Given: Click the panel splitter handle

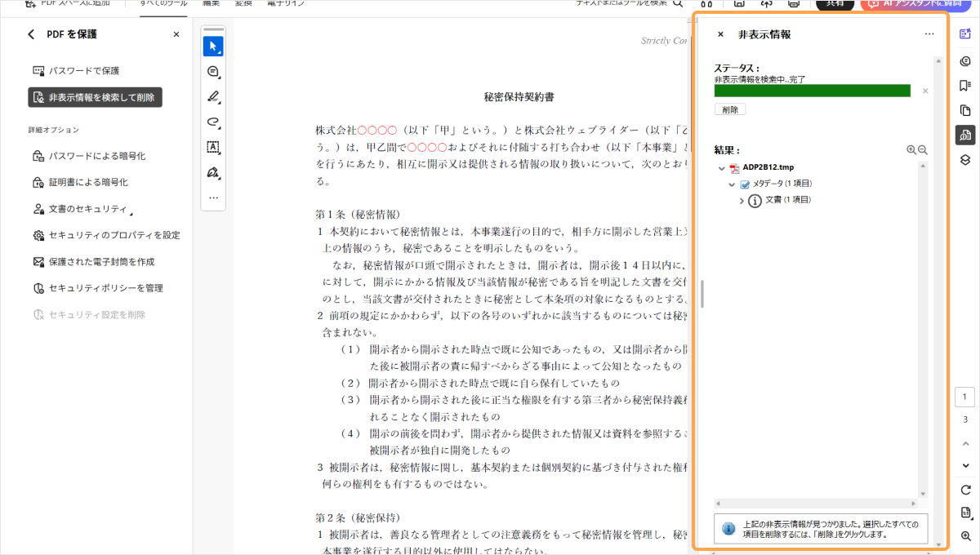Looking at the screenshot, I should 702,294.
